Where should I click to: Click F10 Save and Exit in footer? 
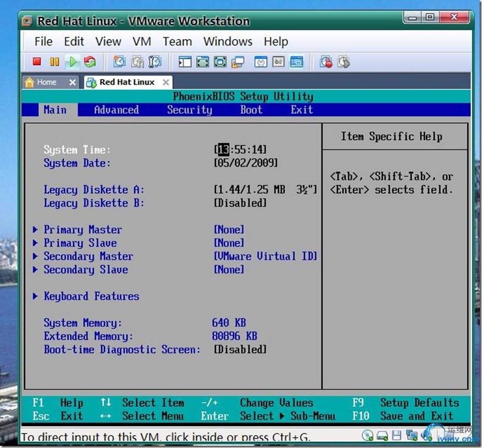[403, 416]
